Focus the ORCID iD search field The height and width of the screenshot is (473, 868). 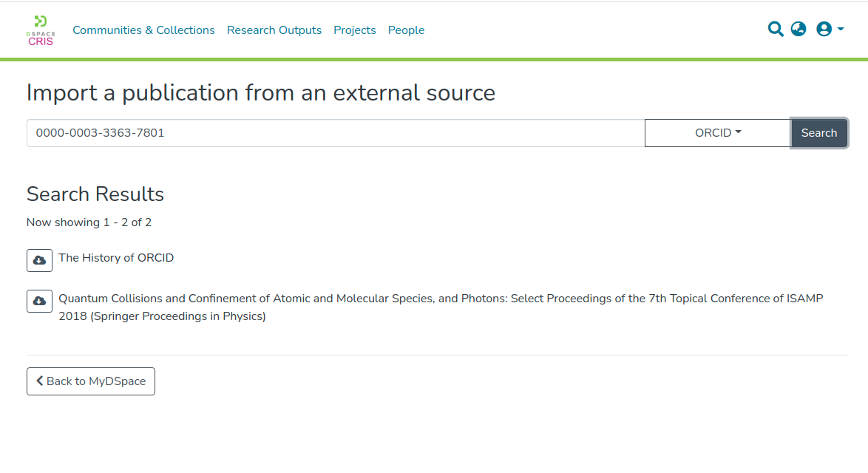click(x=336, y=133)
